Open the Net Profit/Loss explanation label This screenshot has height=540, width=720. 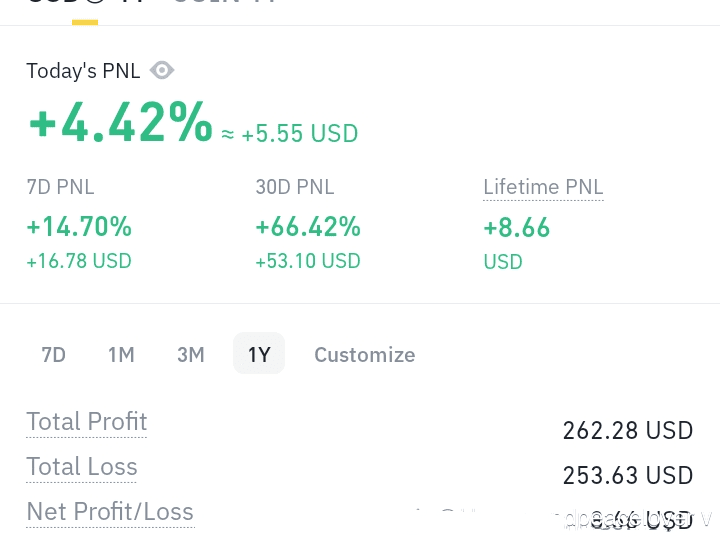point(110,512)
